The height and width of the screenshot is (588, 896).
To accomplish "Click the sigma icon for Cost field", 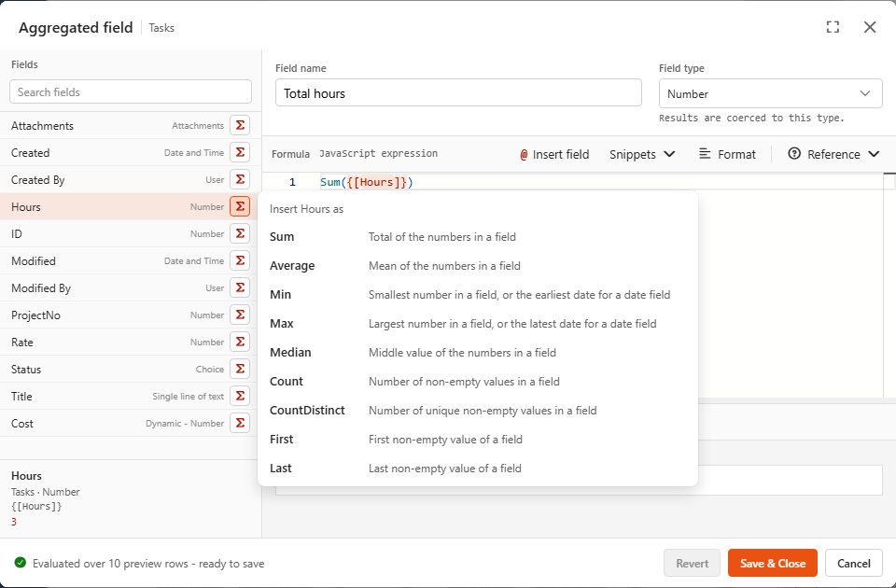I will (240, 423).
